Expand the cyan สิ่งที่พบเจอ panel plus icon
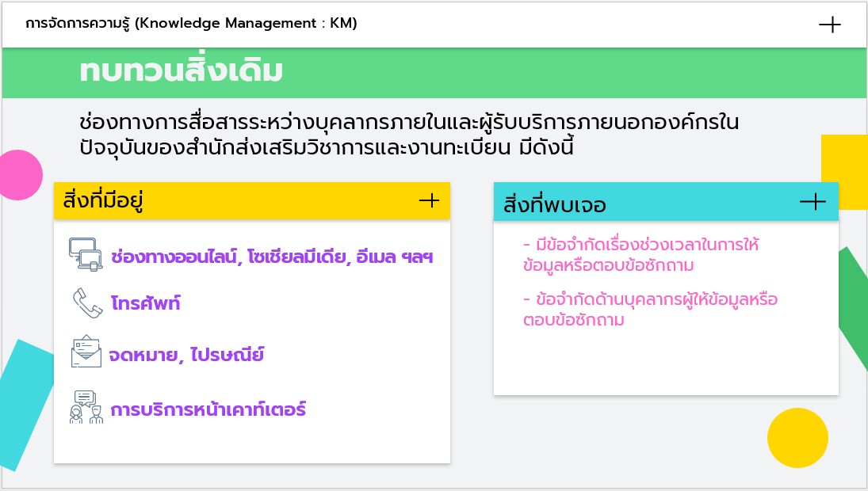This screenshot has width=868, height=491. [813, 202]
